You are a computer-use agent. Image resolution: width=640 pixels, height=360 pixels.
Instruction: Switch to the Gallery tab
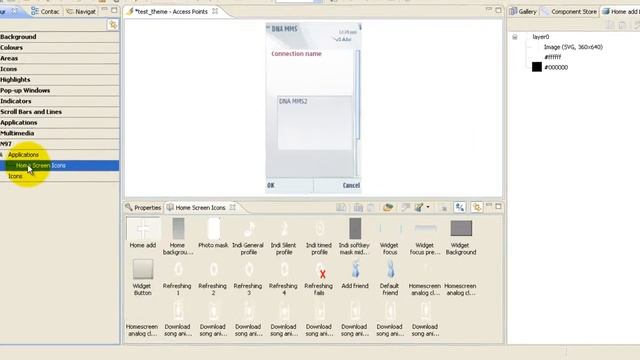(x=523, y=12)
